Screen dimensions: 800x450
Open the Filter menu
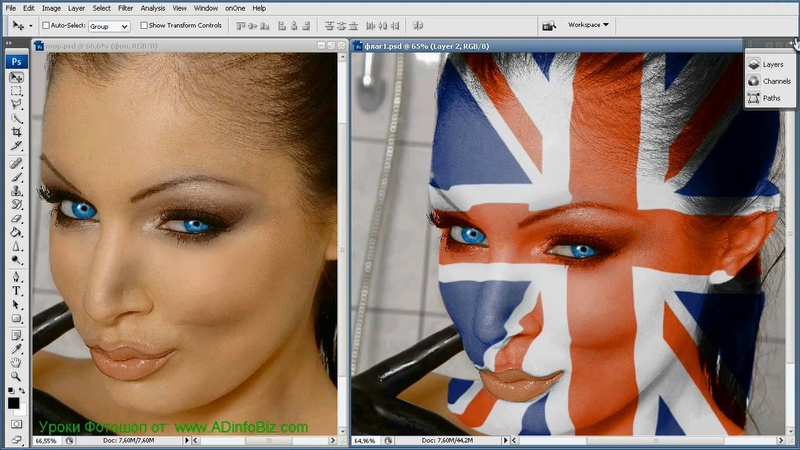(125, 8)
